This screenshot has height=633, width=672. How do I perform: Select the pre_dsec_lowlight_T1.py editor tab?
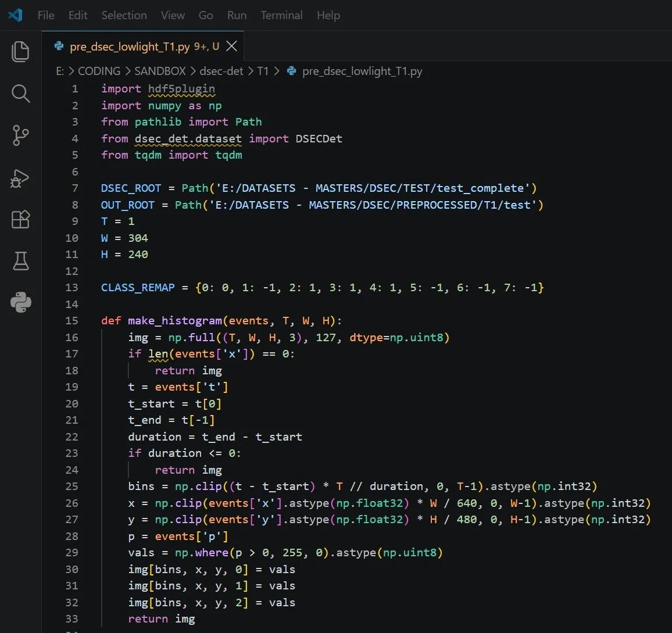pyautogui.click(x=143, y=46)
